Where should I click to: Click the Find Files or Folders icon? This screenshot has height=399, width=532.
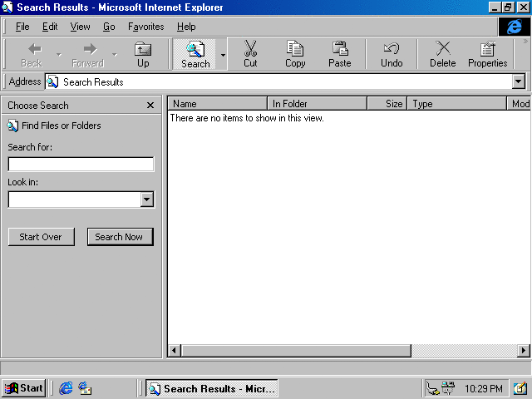point(13,126)
